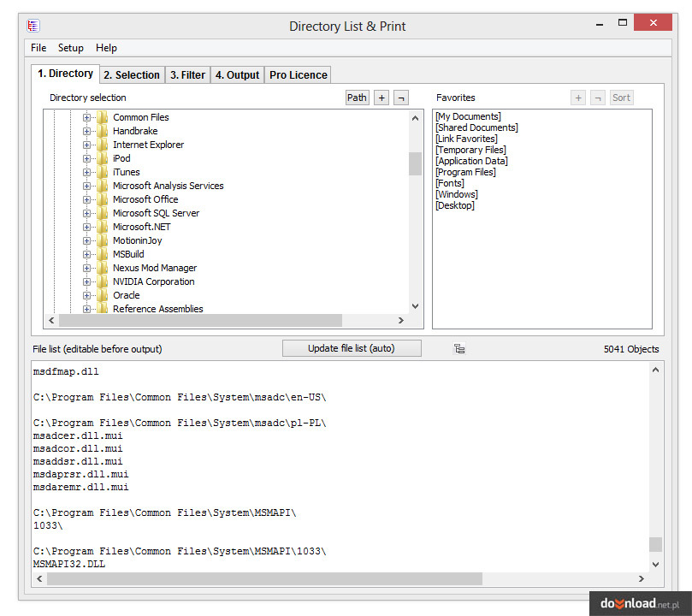Click the Handbrake folder icon
Viewport: 692px width, 616px height.
[x=103, y=131]
